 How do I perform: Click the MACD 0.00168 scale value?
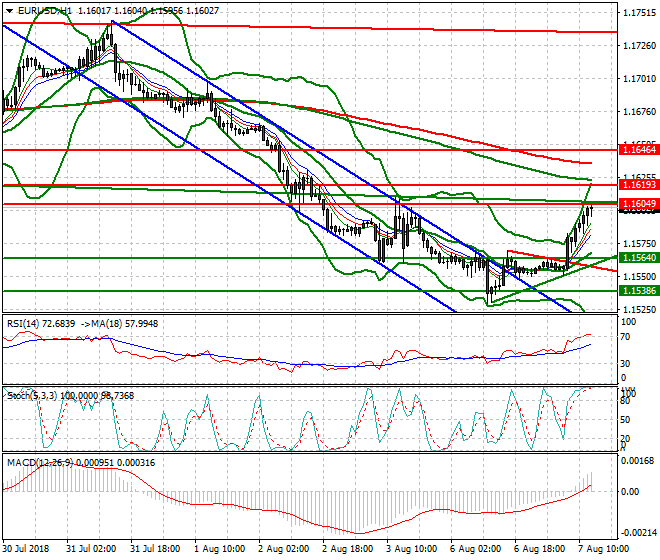(639, 461)
